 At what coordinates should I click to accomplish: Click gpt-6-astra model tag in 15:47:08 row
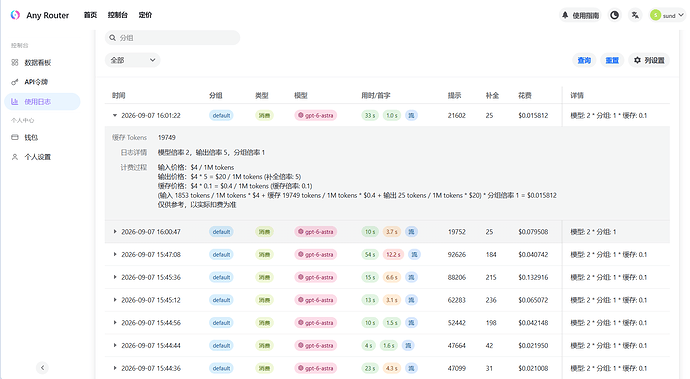pos(316,254)
